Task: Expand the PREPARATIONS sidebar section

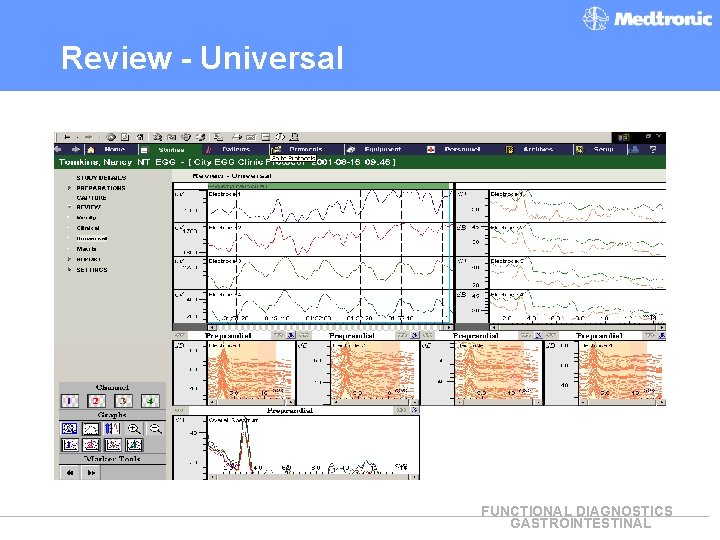Action: tap(69, 188)
